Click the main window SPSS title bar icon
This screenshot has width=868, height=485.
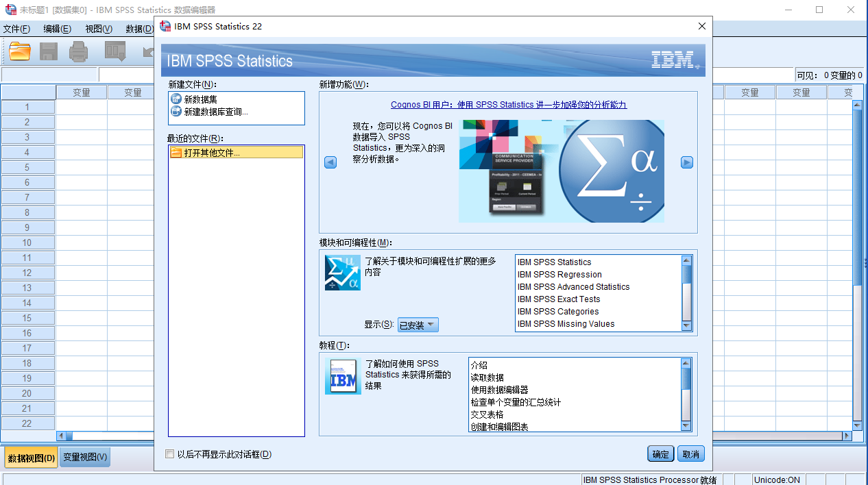coord(10,10)
